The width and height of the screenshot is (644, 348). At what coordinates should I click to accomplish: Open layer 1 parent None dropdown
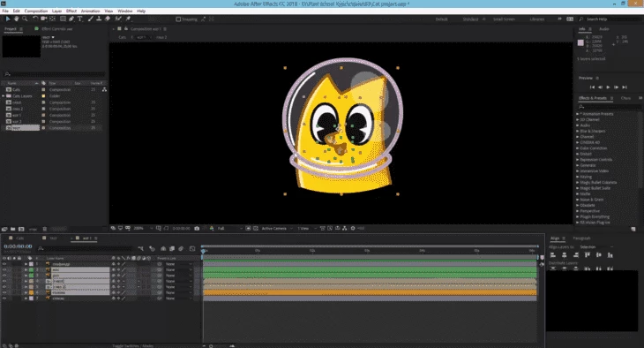click(x=179, y=264)
